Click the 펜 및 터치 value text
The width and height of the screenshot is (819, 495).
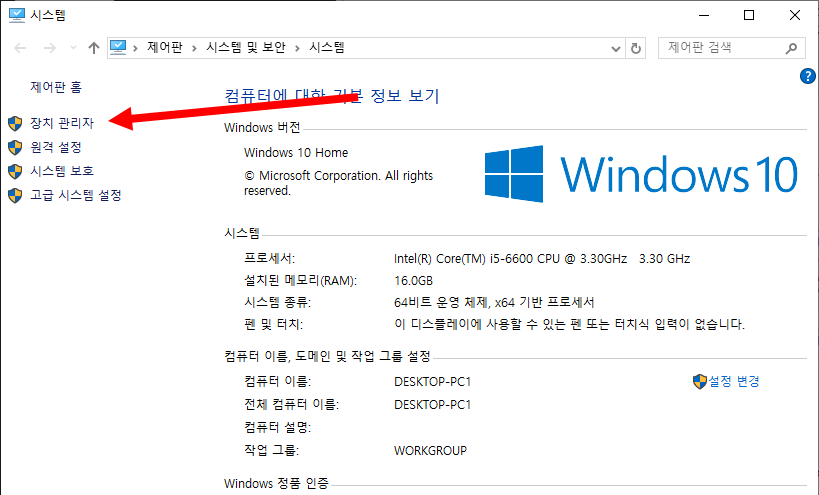click(x=569, y=324)
